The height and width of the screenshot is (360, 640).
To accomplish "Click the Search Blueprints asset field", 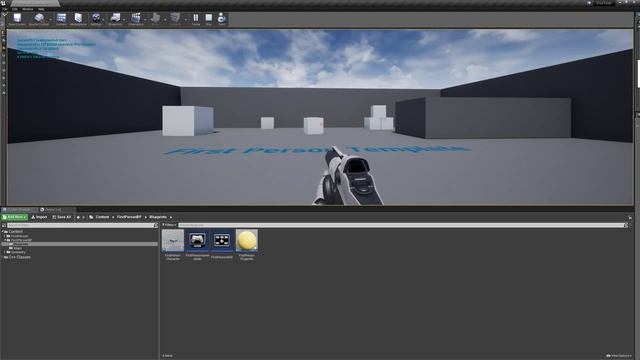I will [401, 225].
